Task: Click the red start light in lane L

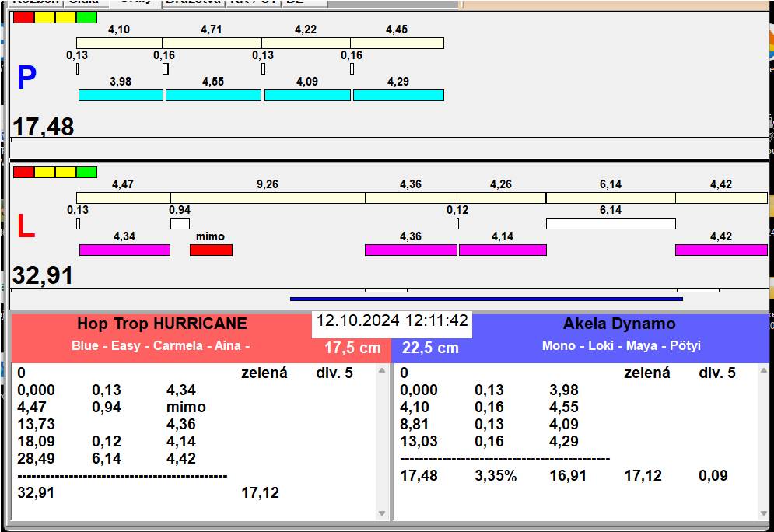Action: (x=23, y=172)
